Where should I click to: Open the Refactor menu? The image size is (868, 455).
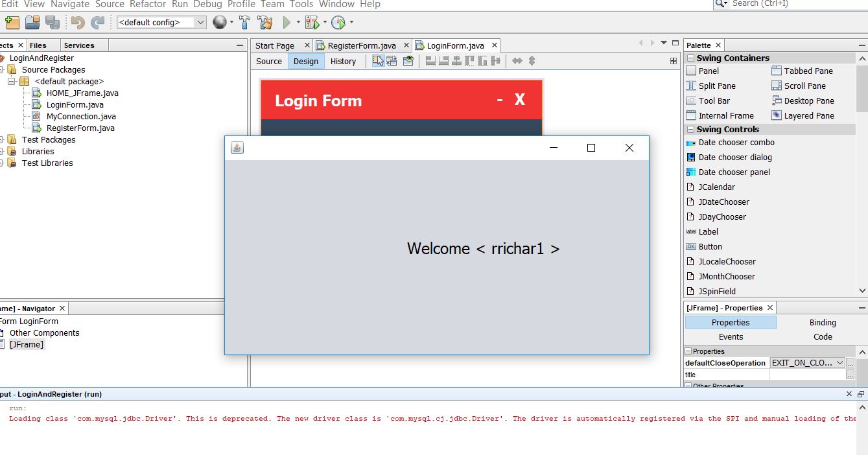pos(147,5)
